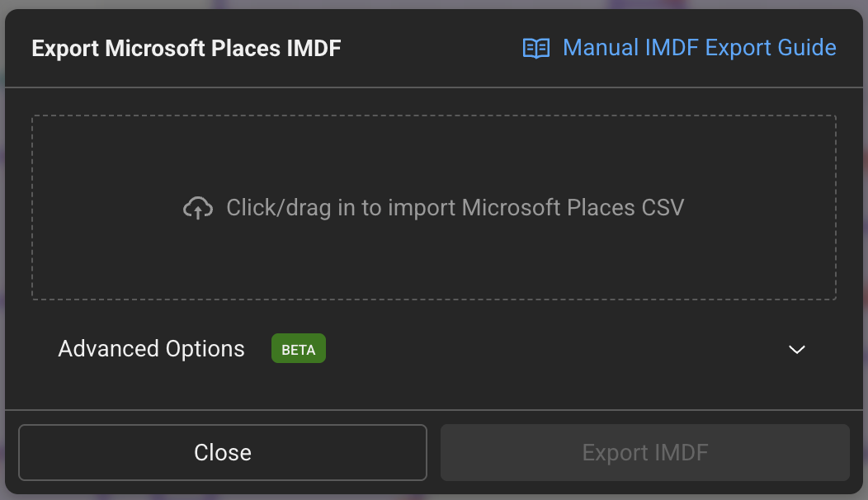Click the Export IMDF button
868x500 pixels.
pyautogui.click(x=644, y=452)
